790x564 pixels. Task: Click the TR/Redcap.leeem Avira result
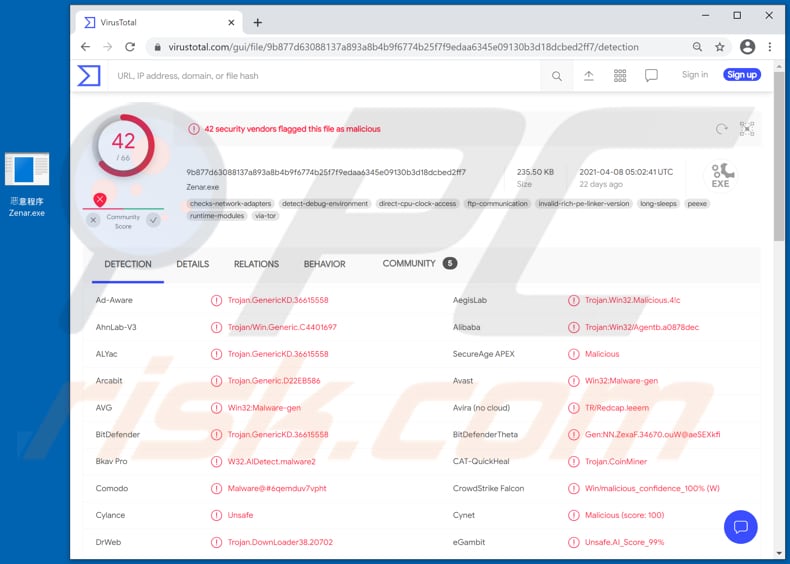[617, 408]
